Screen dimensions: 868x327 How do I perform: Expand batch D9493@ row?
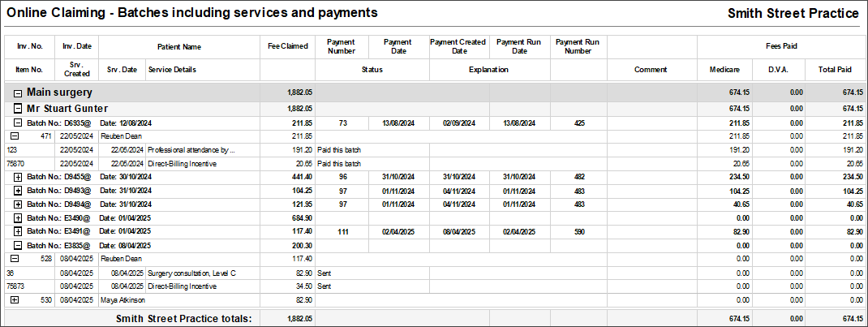[18, 191]
